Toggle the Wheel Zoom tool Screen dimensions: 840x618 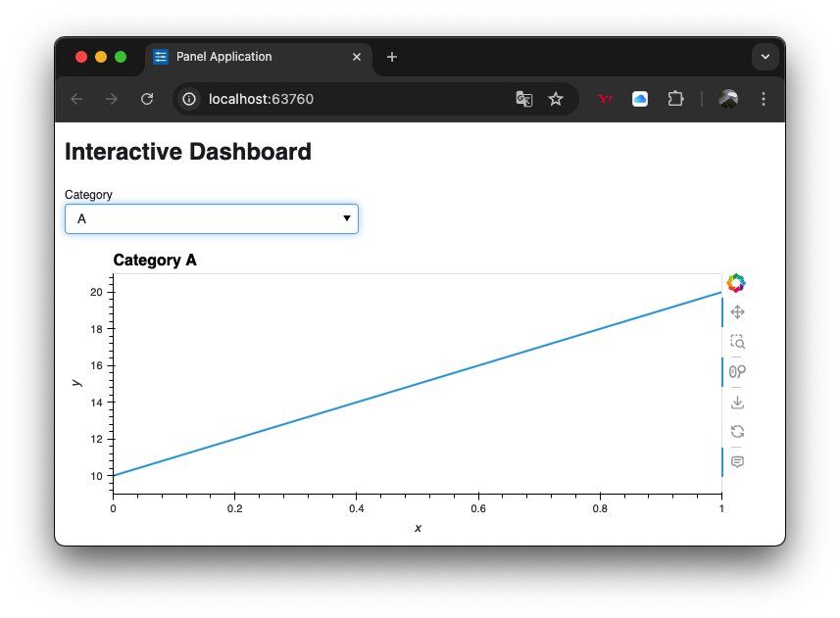pos(737,372)
